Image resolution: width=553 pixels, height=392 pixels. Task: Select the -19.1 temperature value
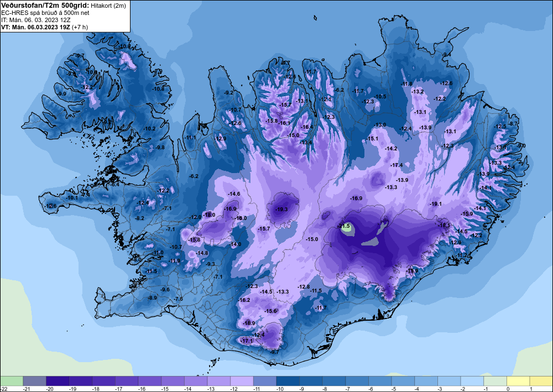[436, 204]
